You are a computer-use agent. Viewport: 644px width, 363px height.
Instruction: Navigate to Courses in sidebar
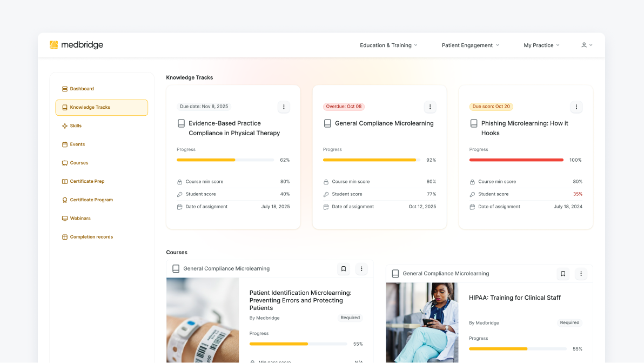coord(102,163)
